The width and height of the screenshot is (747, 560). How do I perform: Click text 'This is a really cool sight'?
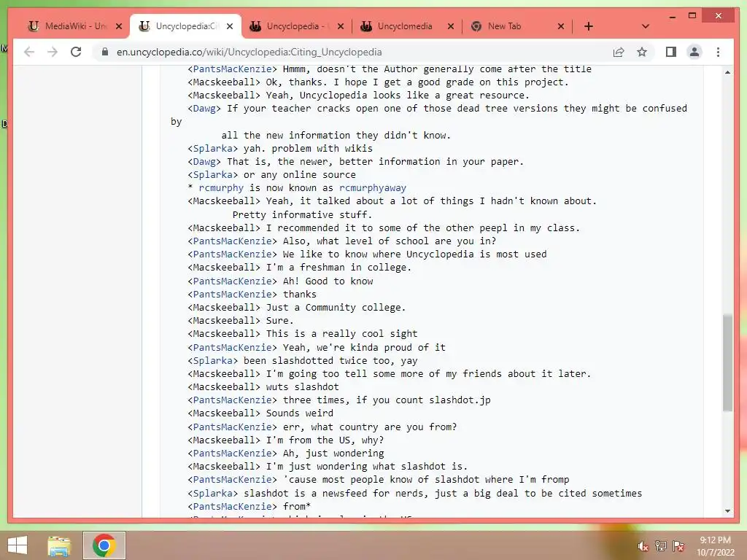(x=341, y=333)
